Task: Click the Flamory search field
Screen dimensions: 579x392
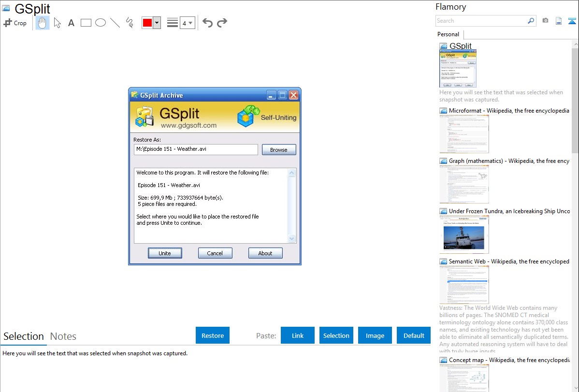Action: [x=481, y=21]
